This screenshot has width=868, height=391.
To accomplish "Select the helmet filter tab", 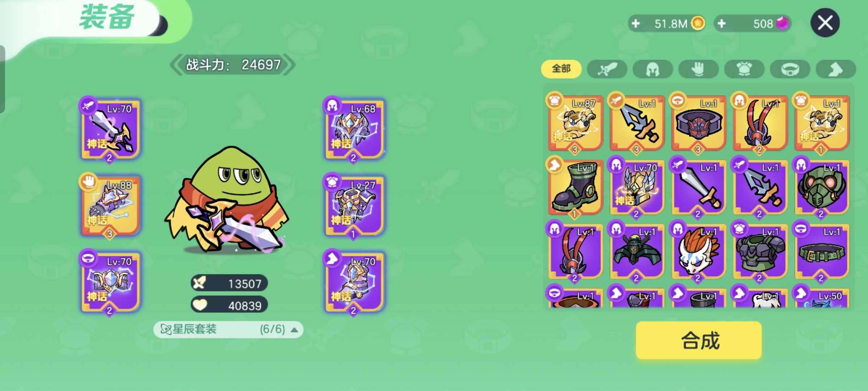I will (652, 69).
